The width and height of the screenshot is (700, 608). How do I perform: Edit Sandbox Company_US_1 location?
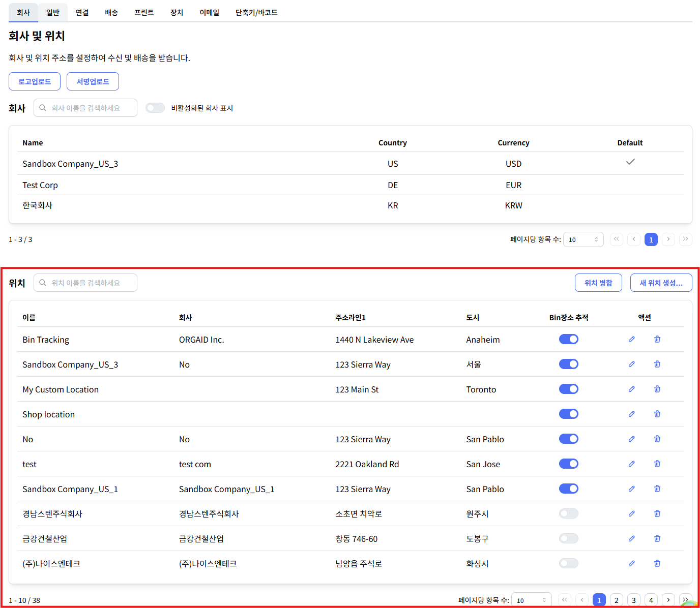[x=631, y=489]
